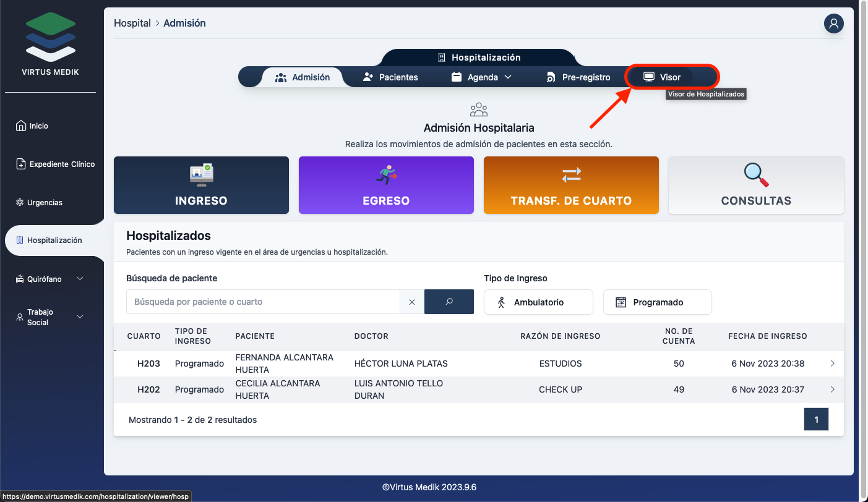The height and width of the screenshot is (502, 868).
Task: Click the patient search input field
Action: 263,302
